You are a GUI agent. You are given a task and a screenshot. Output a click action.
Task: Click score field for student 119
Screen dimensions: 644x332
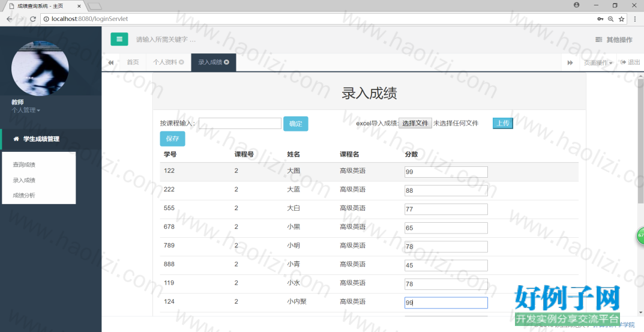tap(446, 284)
